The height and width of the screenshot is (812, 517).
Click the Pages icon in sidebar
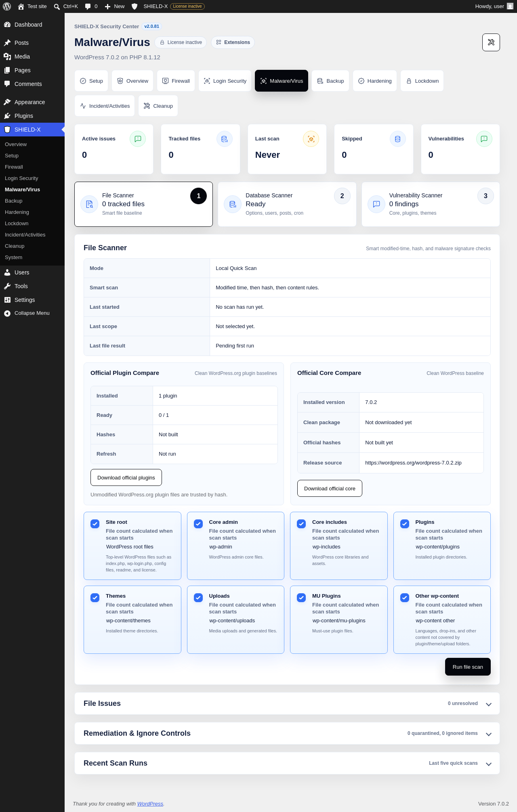(x=7, y=70)
